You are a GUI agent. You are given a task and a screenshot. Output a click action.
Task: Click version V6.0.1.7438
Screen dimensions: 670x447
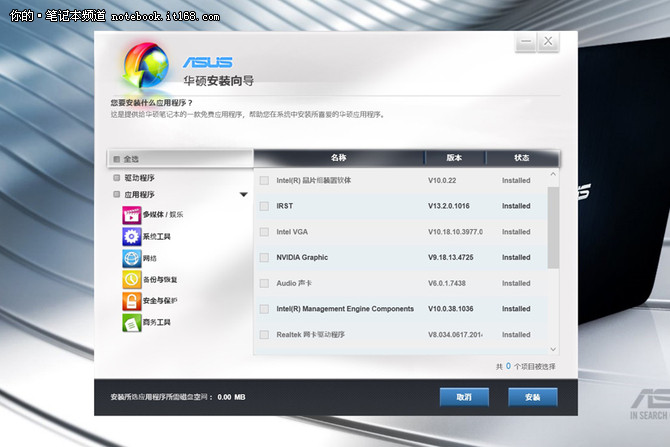(x=447, y=283)
